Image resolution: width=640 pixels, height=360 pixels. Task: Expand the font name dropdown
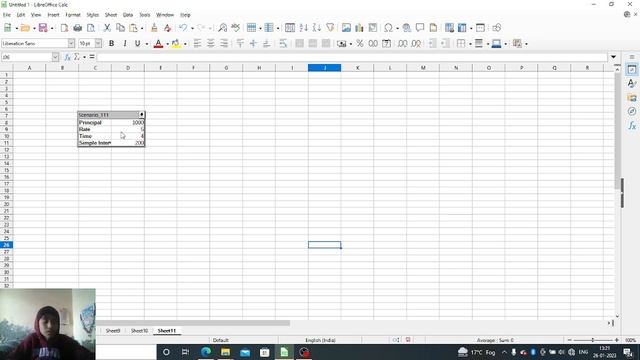click(x=71, y=43)
